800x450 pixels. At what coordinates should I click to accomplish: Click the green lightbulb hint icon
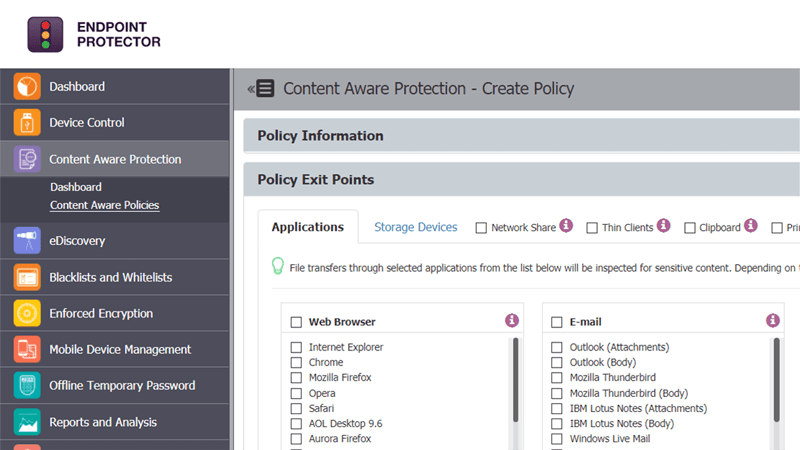point(278,266)
